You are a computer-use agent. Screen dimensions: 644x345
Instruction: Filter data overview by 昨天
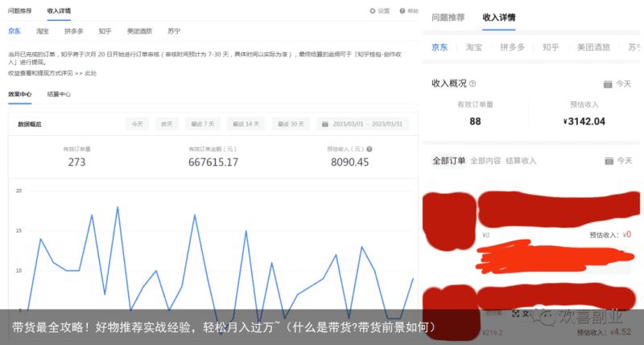point(167,124)
